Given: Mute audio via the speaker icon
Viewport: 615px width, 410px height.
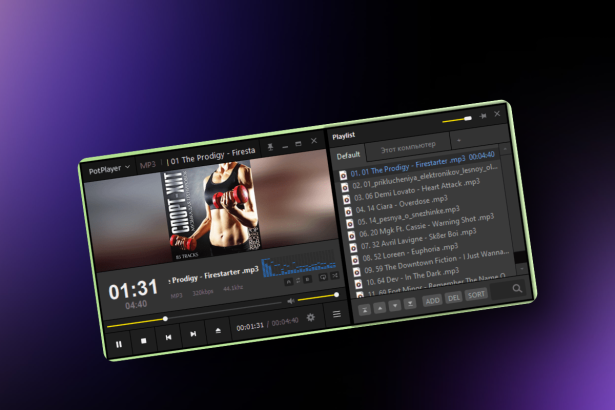Looking at the screenshot, I should pyautogui.click(x=291, y=301).
